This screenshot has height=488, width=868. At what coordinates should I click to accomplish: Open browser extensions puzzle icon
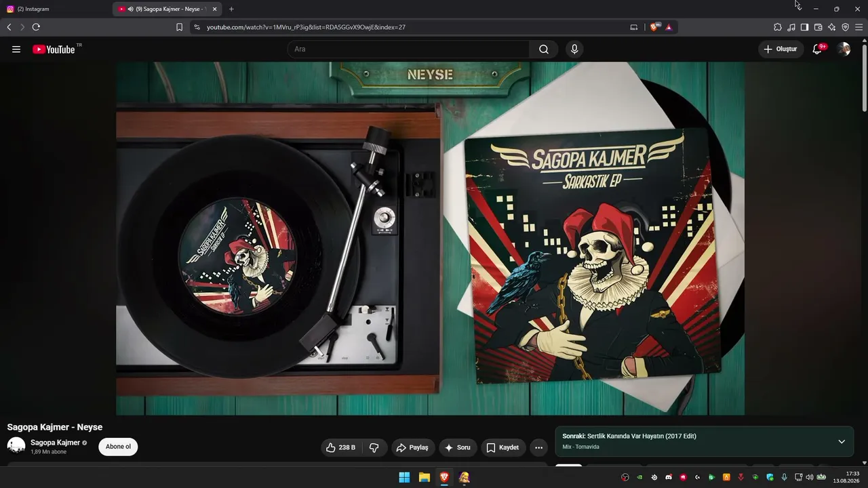click(778, 27)
